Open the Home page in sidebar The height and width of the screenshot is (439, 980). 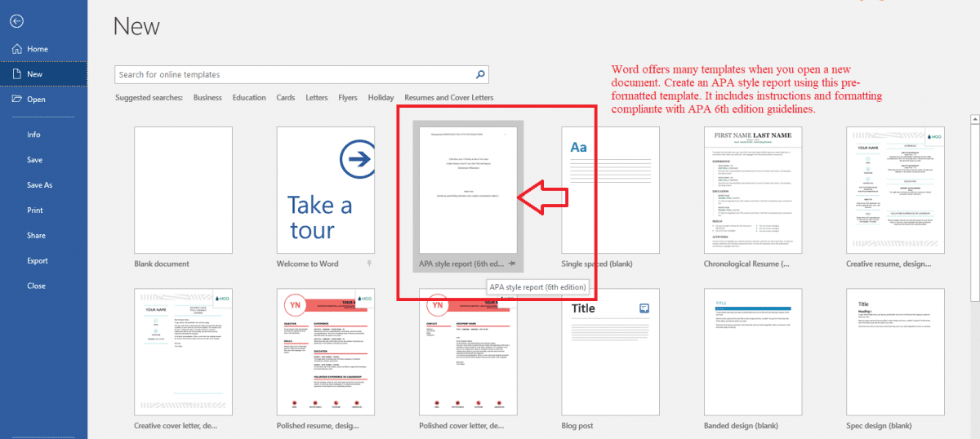click(43, 49)
